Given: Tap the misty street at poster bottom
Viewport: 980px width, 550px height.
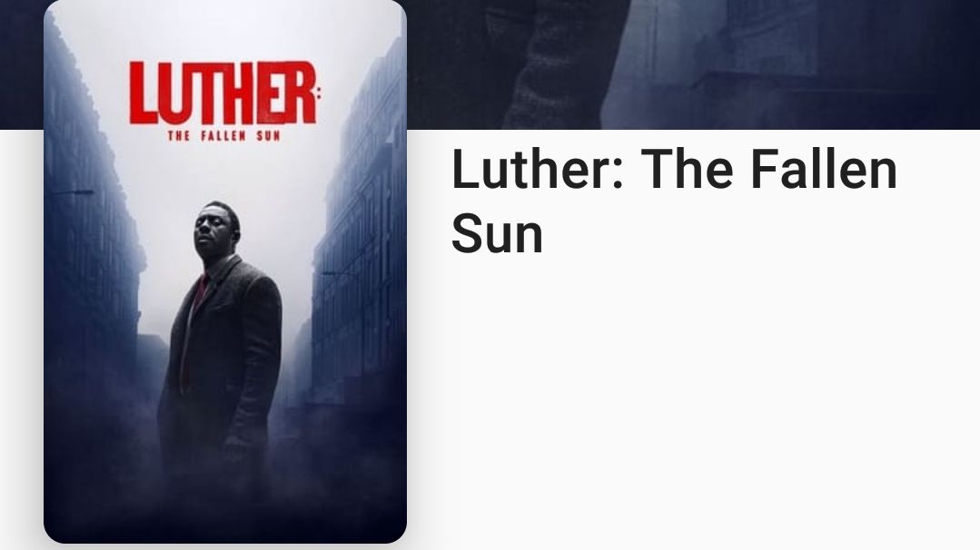Looking at the screenshot, I should pos(225,499).
